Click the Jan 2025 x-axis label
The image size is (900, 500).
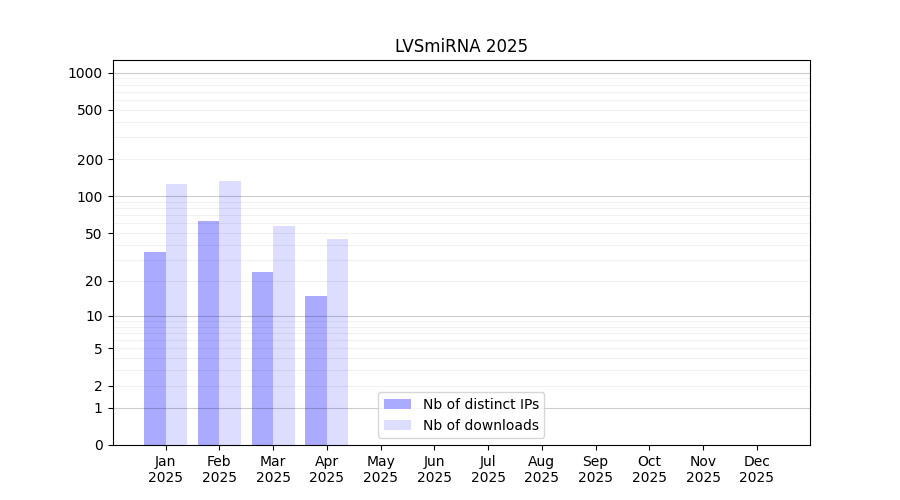tap(166, 469)
